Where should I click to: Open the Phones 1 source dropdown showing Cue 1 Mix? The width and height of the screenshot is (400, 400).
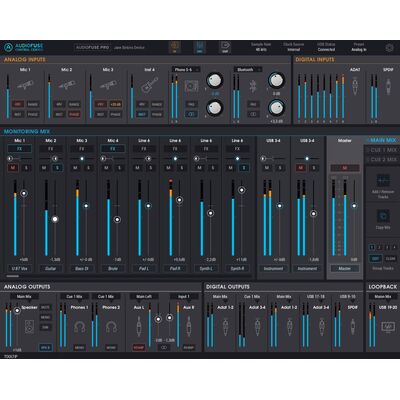[x=74, y=296]
